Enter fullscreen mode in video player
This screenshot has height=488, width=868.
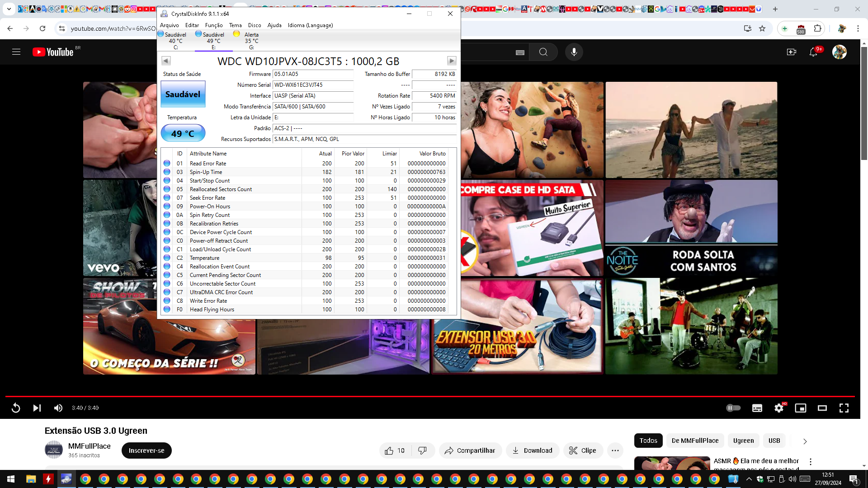[844, 408]
